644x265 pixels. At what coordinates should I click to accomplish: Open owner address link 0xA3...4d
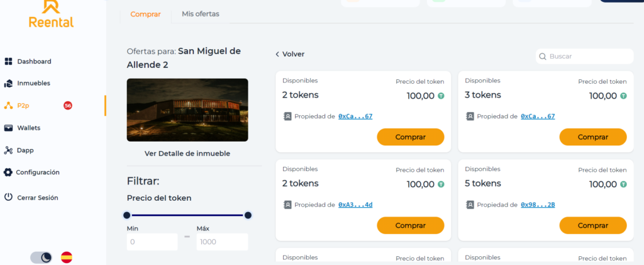coord(355,205)
